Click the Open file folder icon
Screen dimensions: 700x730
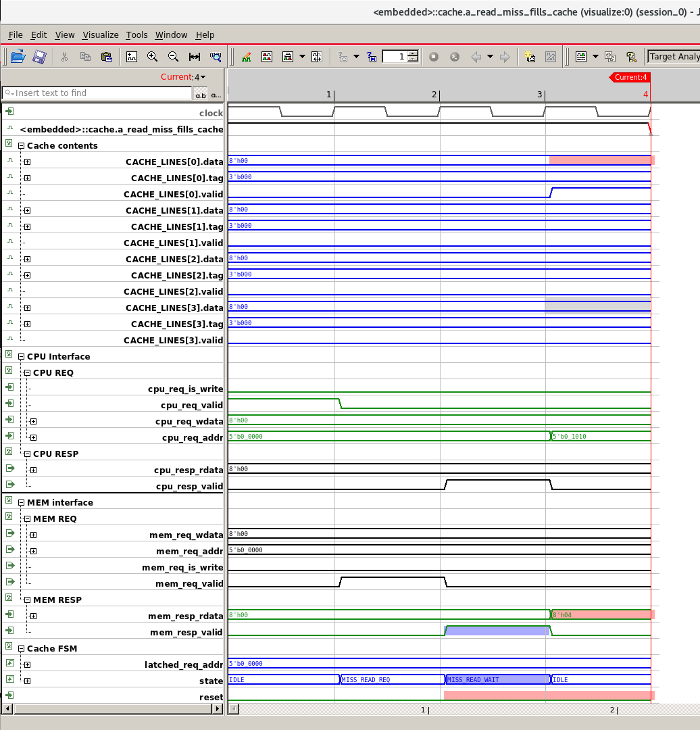[18, 57]
